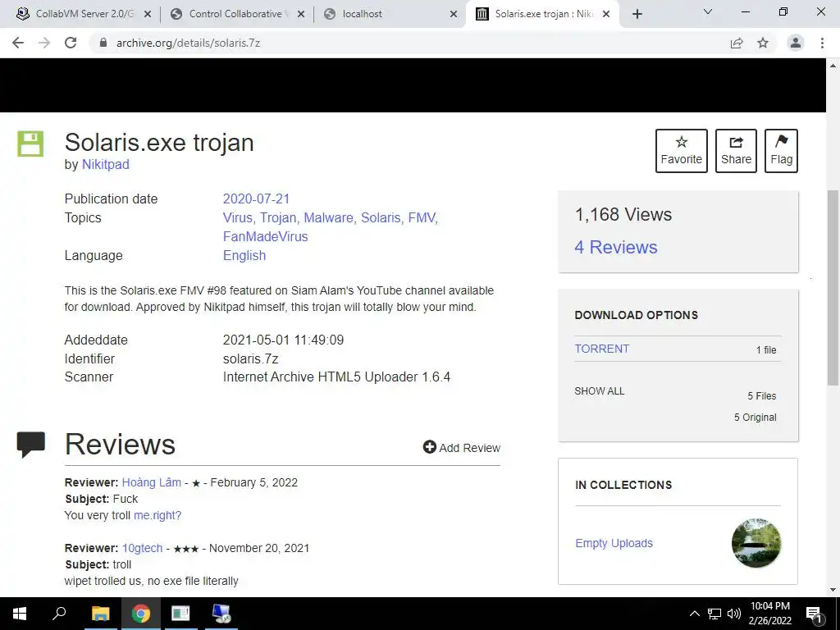The height and width of the screenshot is (630, 840).
Task: Open the Virus topic link
Action: point(237,217)
